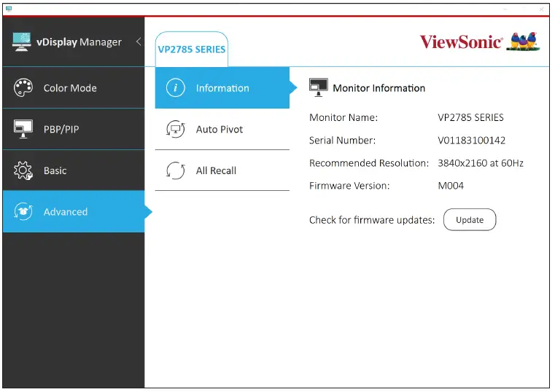Viewport: 555px width, 392px height.
Task: Open the Basic settings section
Action: click(x=74, y=170)
